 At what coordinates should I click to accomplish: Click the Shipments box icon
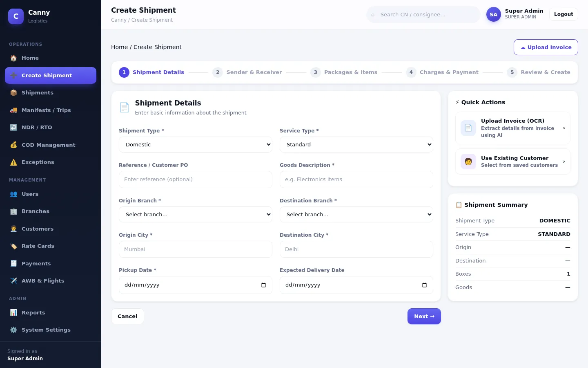coord(13,93)
